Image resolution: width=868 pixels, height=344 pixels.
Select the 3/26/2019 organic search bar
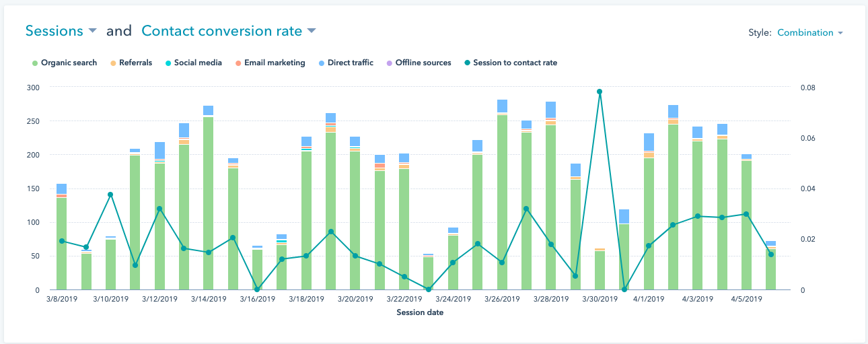coord(502,202)
